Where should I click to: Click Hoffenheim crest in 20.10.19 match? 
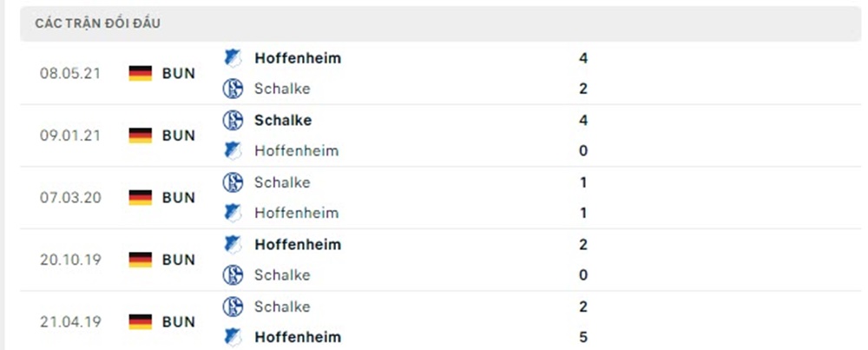[232, 244]
